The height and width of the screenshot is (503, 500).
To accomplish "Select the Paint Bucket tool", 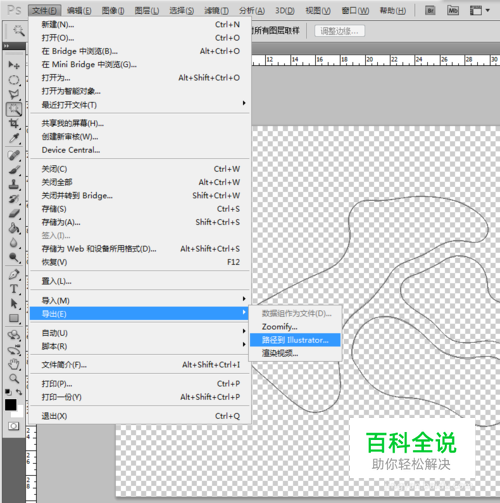I will 14,228.
